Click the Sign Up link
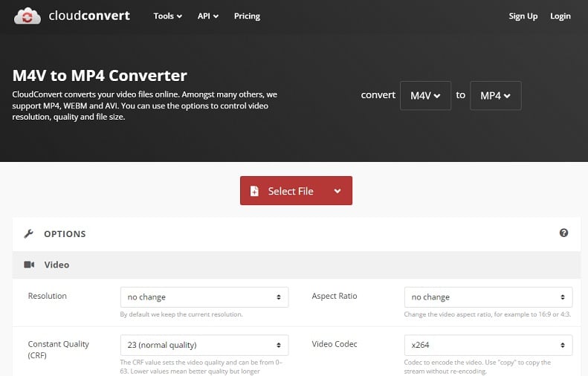Screen dimensions: 588x376 pyautogui.click(x=523, y=16)
